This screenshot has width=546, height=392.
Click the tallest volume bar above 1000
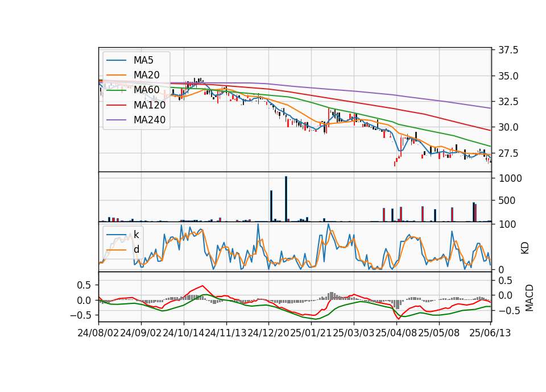click(x=286, y=199)
